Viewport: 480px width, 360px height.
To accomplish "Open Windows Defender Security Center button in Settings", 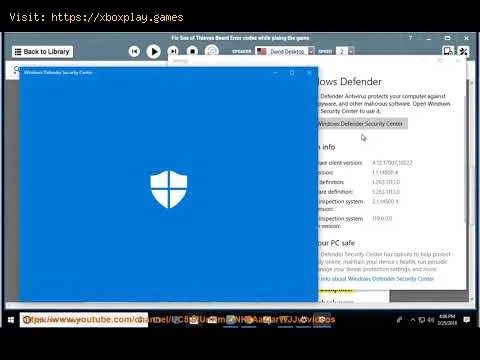I will tap(362, 124).
